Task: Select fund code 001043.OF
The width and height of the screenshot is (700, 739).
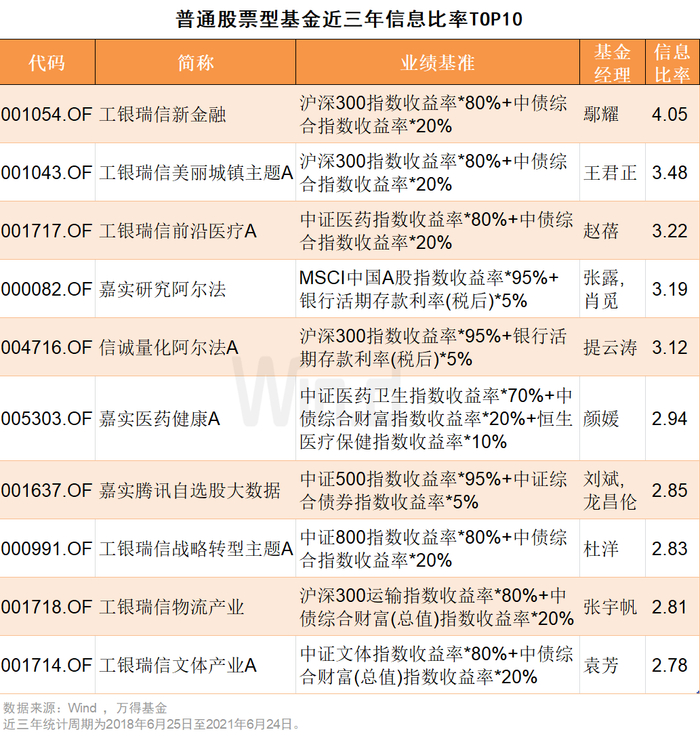Action: click(47, 173)
